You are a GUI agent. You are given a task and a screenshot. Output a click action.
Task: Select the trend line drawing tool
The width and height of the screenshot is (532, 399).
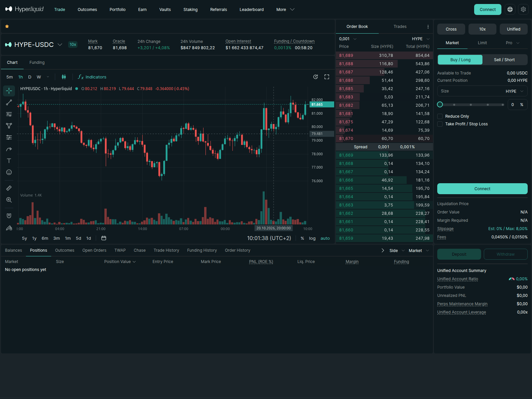coord(9,102)
